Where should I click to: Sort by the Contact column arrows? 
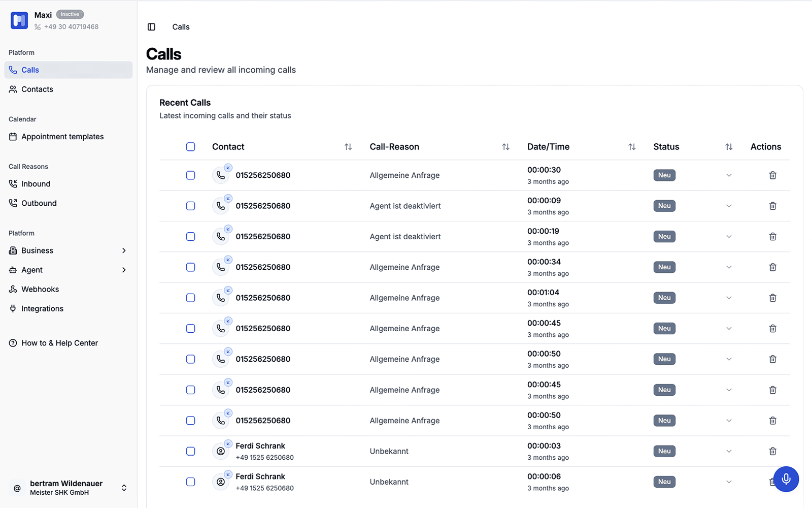pyautogui.click(x=348, y=147)
